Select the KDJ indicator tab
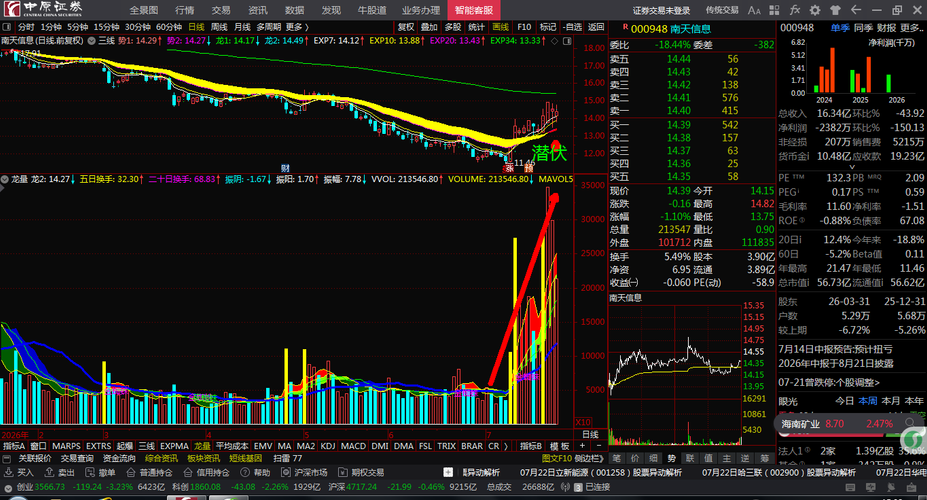927x500 pixels. tap(328, 446)
